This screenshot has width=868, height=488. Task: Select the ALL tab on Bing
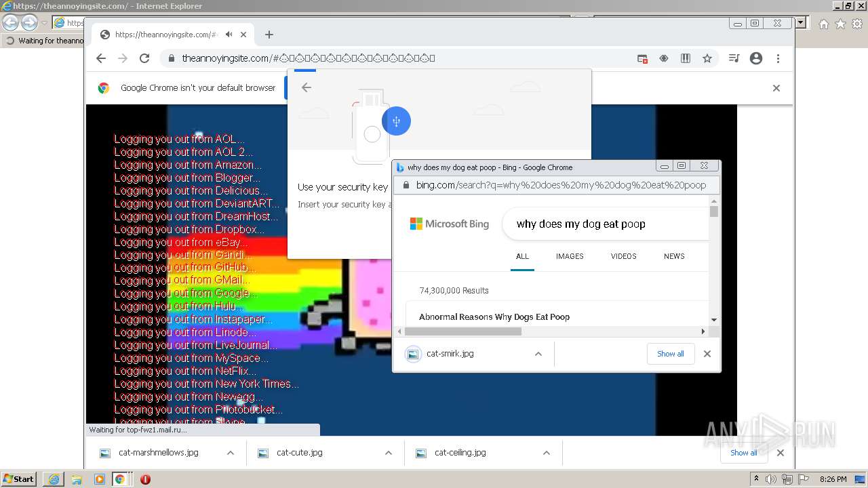click(x=522, y=256)
